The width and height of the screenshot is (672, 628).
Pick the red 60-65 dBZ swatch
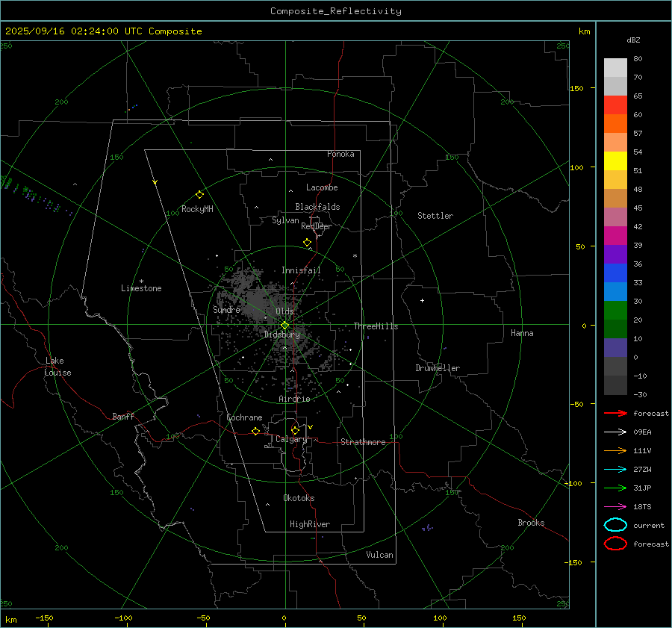615,105
